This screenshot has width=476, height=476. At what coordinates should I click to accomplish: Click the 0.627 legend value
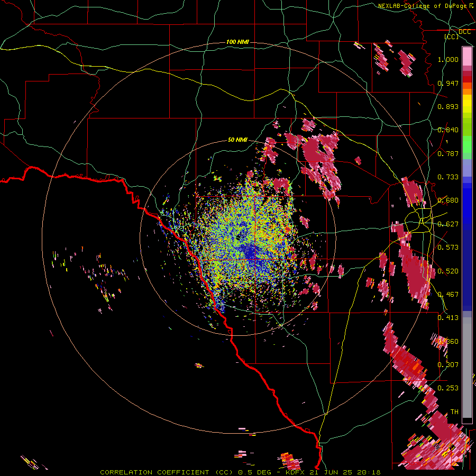pyautogui.click(x=448, y=224)
